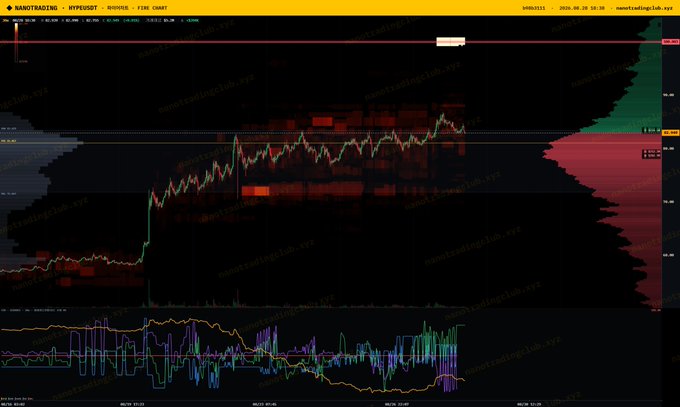680x407 pixels.
Task: Click the green bid depth label near current price
Action: [x=652, y=130]
